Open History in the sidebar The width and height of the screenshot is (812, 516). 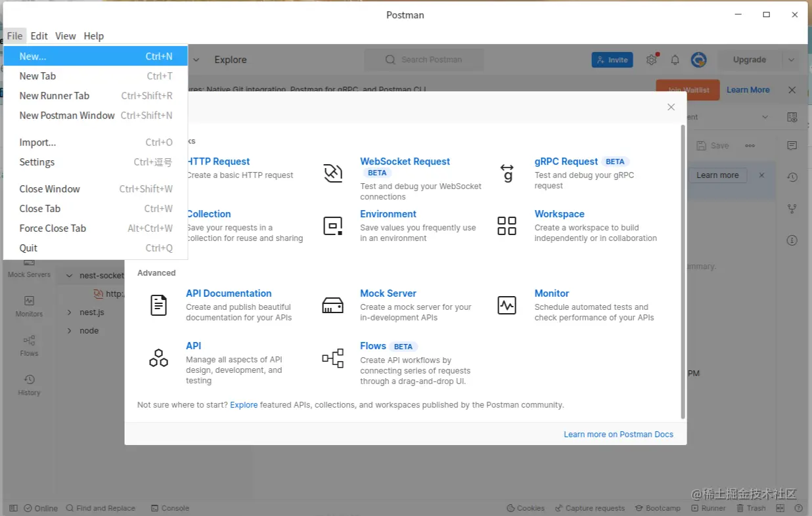click(x=29, y=385)
